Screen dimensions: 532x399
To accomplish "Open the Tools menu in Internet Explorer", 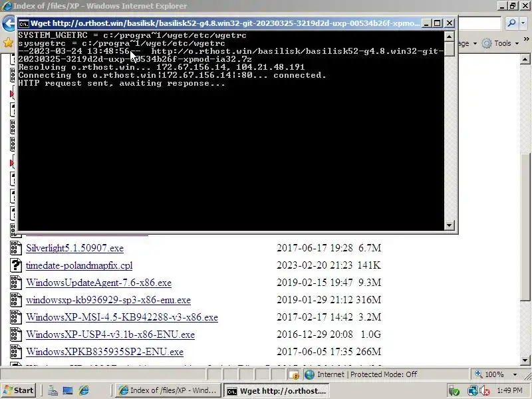I will point(503,43).
